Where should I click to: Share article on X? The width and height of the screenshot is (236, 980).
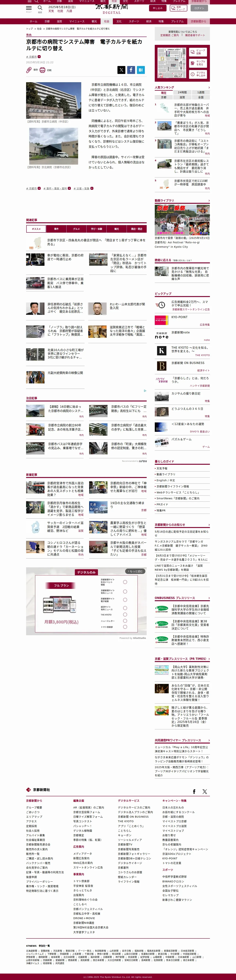[121, 70]
